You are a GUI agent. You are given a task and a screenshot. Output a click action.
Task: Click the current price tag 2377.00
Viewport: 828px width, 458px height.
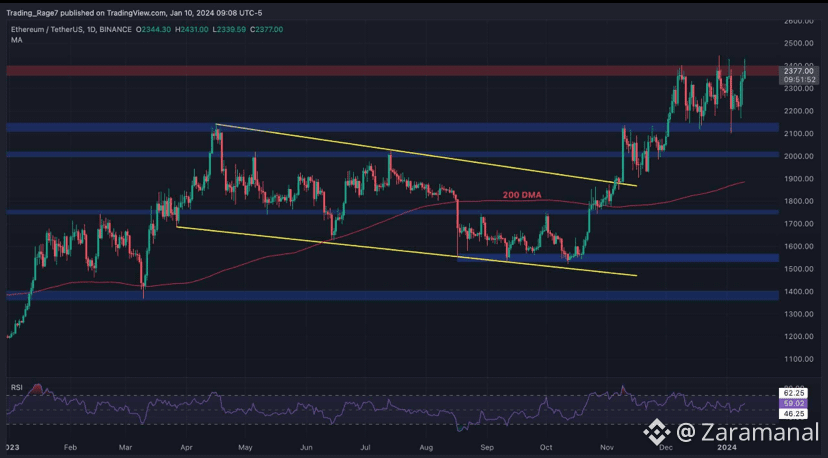(x=798, y=71)
